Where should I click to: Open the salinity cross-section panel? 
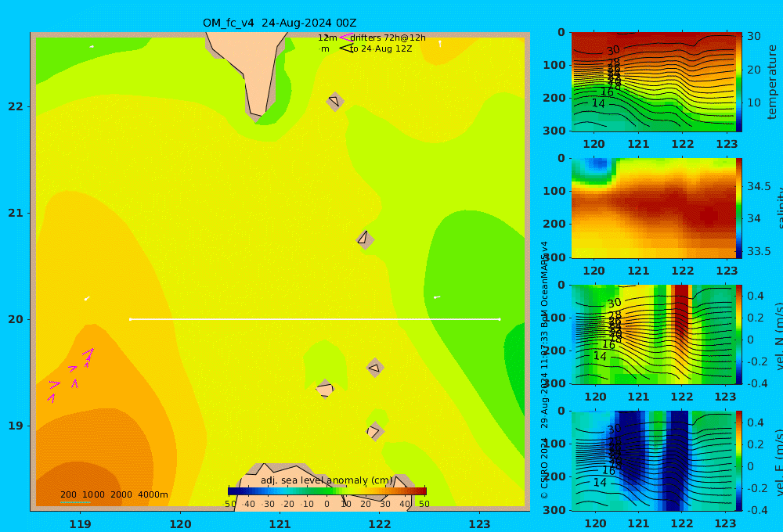tap(653, 208)
